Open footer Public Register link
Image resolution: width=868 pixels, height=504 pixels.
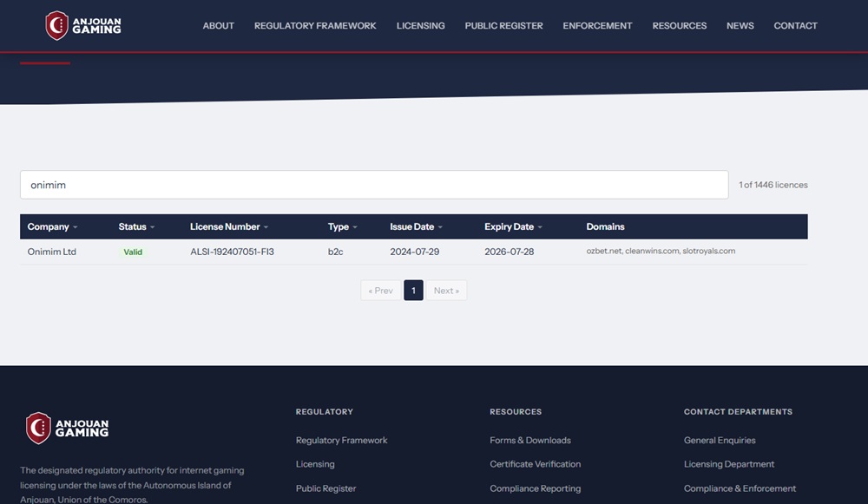(x=326, y=488)
